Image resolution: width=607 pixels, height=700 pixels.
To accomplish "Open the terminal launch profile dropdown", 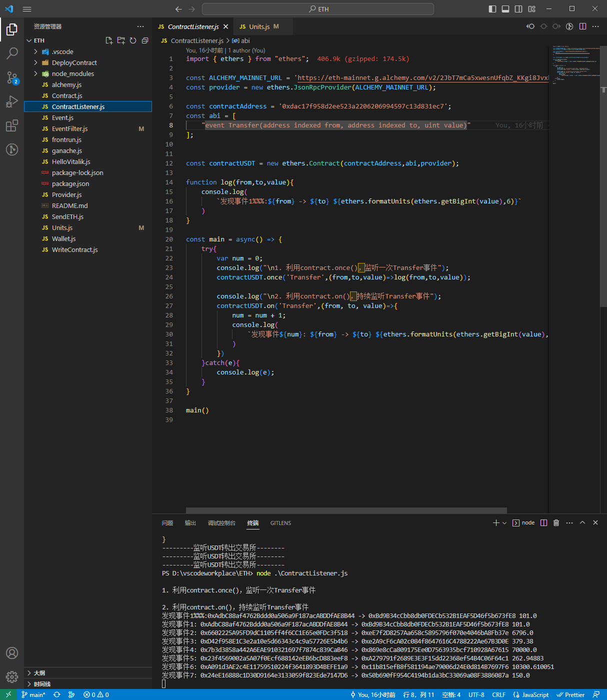I will (x=504, y=522).
